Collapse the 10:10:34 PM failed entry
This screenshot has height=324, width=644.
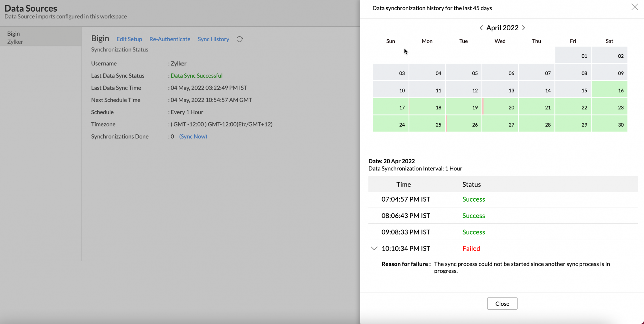pos(374,248)
